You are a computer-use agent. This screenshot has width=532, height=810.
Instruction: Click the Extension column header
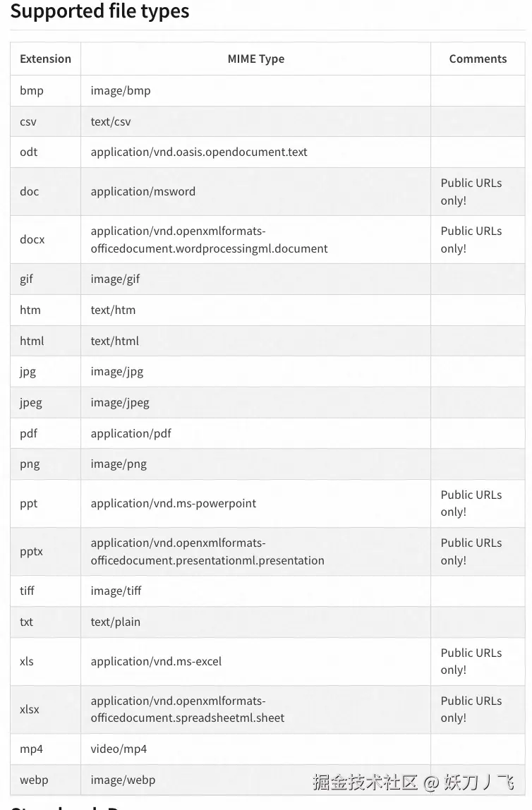tap(45, 59)
